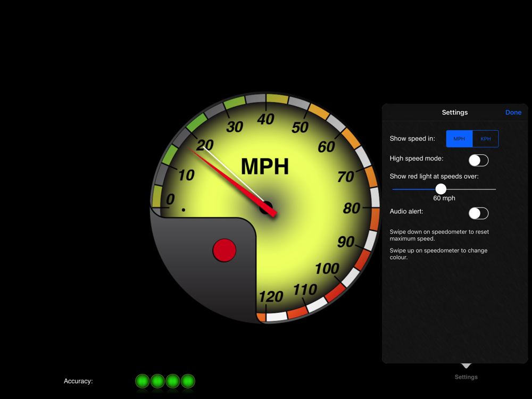The width and height of the screenshot is (532, 399).
Task: Click the 'Accuracy:' label
Action: point(78,381)
